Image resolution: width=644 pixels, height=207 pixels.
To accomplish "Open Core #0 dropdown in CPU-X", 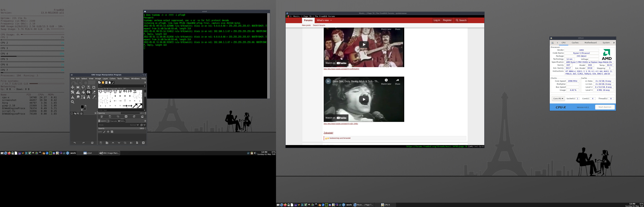I will pyautogui.click(x=558, y=98).
